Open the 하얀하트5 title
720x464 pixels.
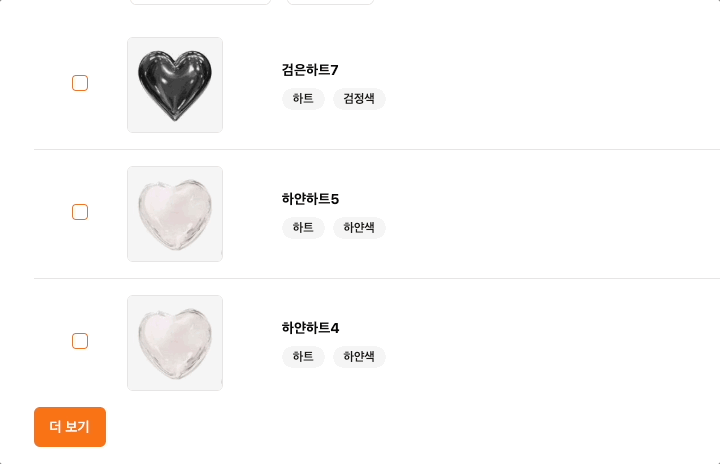click(310, 199)
